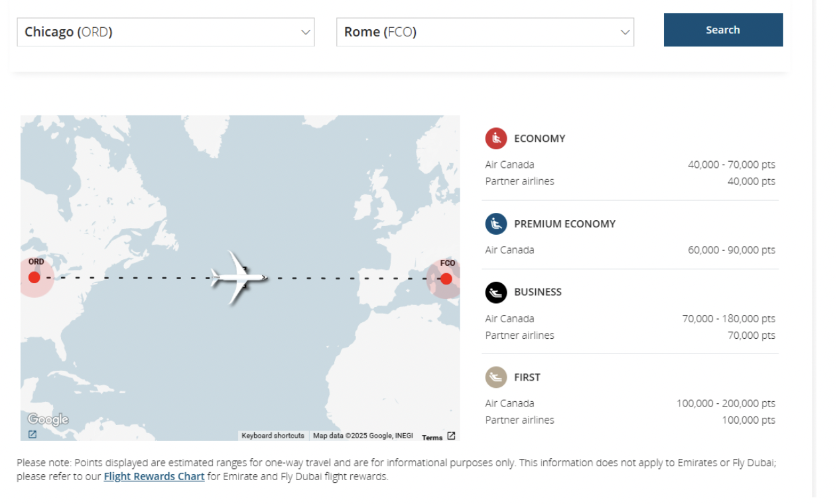Click Keyboard shortcuts on the map
Image resolution: width=837 pixels, height=504 pixels.
pyautogui.click(x=273, y=436)
